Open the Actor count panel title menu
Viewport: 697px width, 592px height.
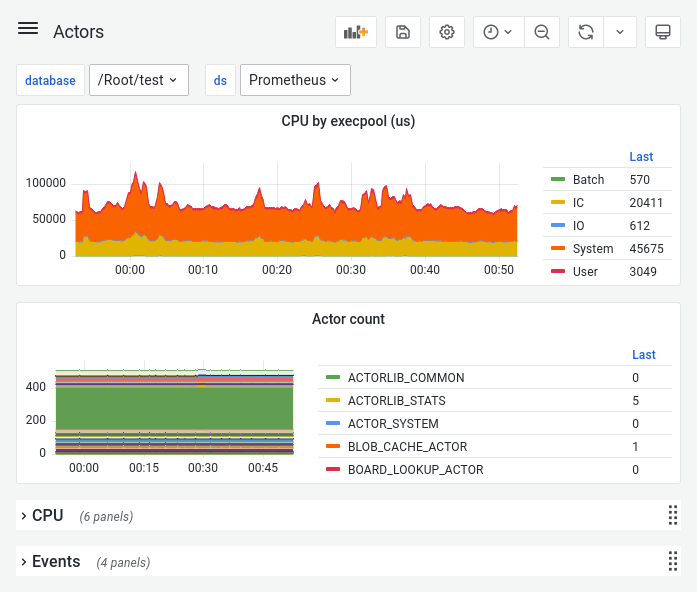348,319
